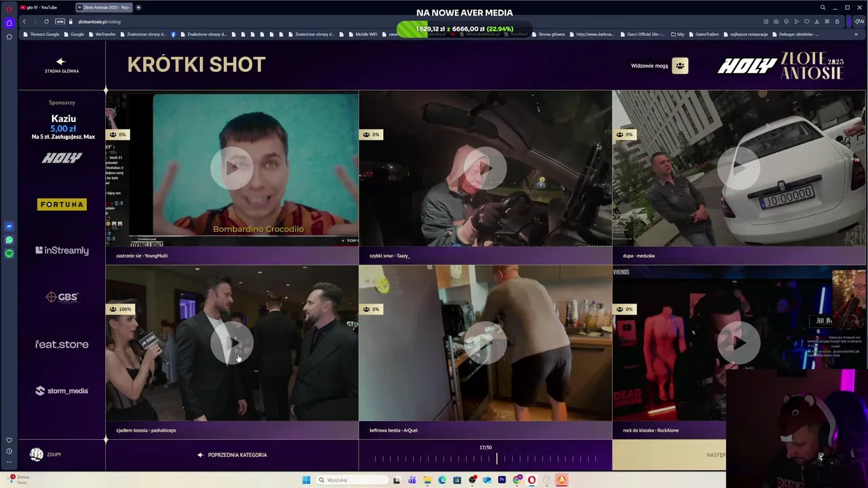The width and height of the screenshot is (868, 488).
Task: Open the 'bity' bookmarks folder
Action: coord(678,34)
